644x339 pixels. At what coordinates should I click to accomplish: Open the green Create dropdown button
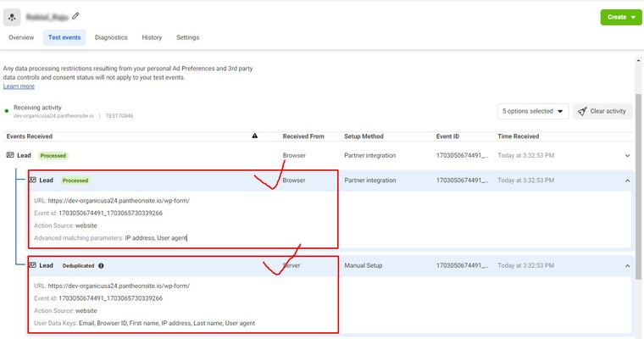coord(621,17)
